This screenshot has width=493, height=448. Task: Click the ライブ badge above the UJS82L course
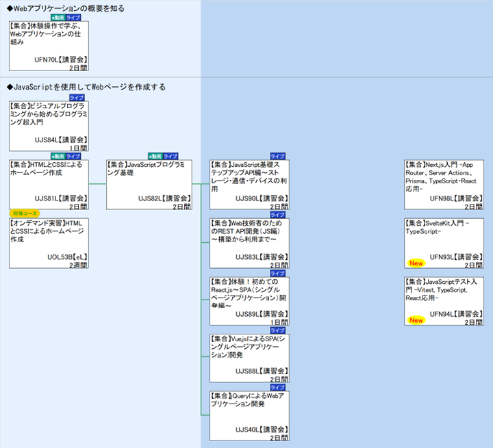coord(170,156)
